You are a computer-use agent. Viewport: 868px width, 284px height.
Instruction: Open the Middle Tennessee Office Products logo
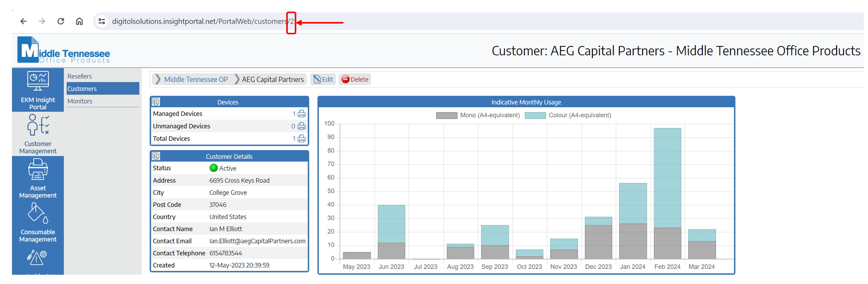tap(64, 50)
